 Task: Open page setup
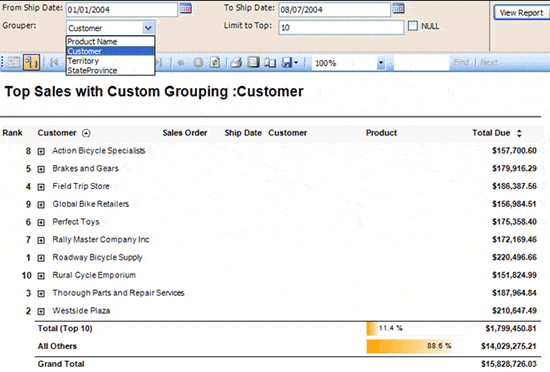(270, 63)
